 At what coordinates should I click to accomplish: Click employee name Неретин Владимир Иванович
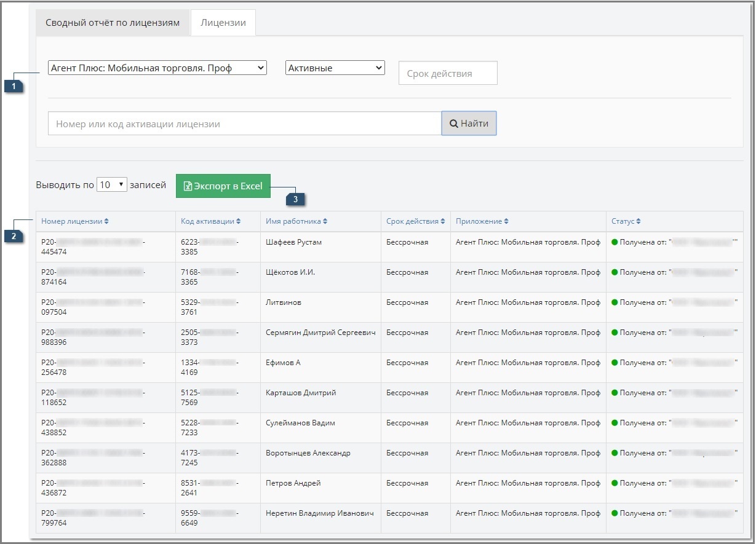pos(320,513)
